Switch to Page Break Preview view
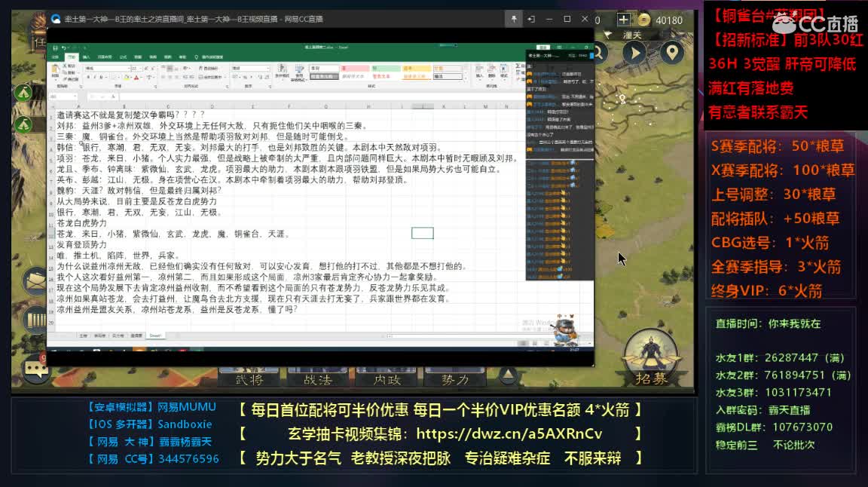 (546, 344)
